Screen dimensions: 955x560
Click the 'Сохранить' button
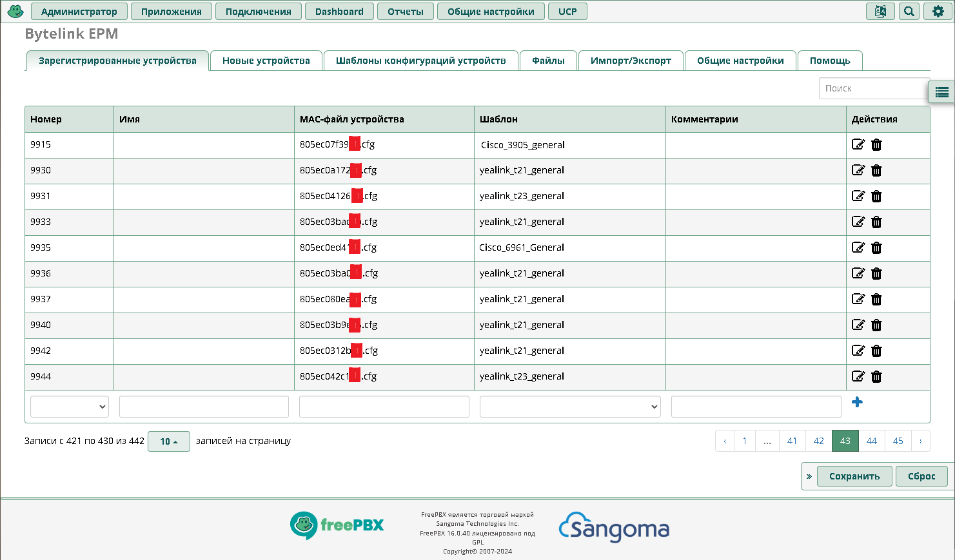point(854,476)
